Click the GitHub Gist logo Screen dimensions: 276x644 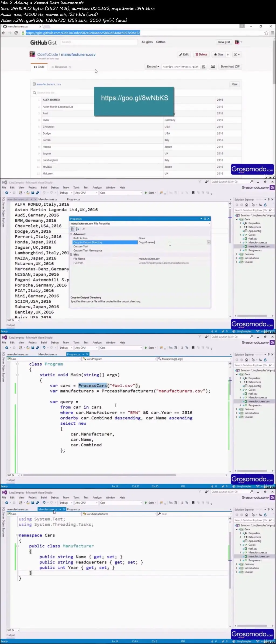[x=43, y=43]
